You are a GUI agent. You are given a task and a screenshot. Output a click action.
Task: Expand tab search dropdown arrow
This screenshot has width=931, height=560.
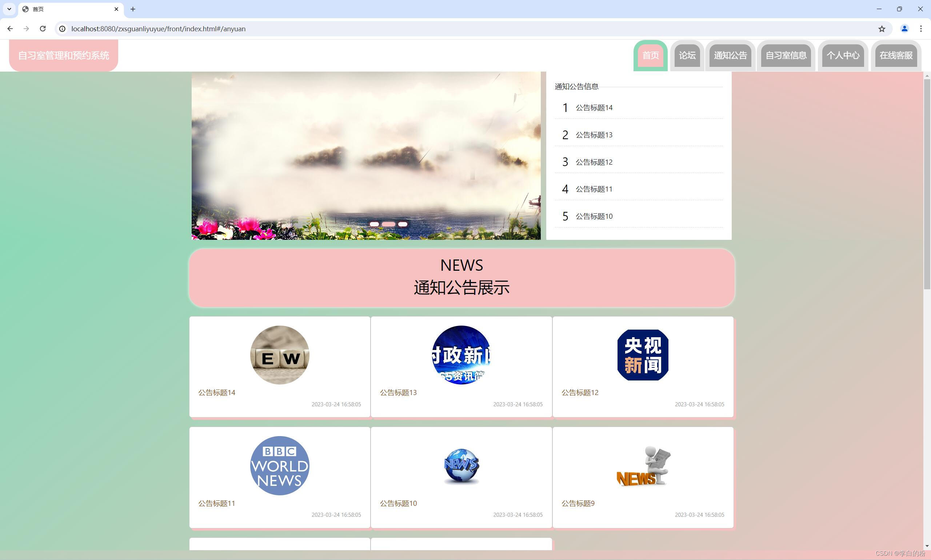click(9, 9)
